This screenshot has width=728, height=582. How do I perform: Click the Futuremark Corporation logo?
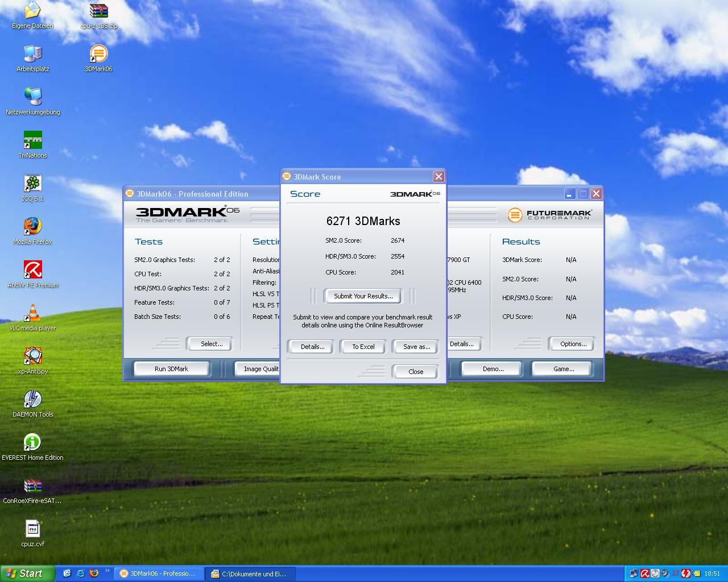click(549, 215)
